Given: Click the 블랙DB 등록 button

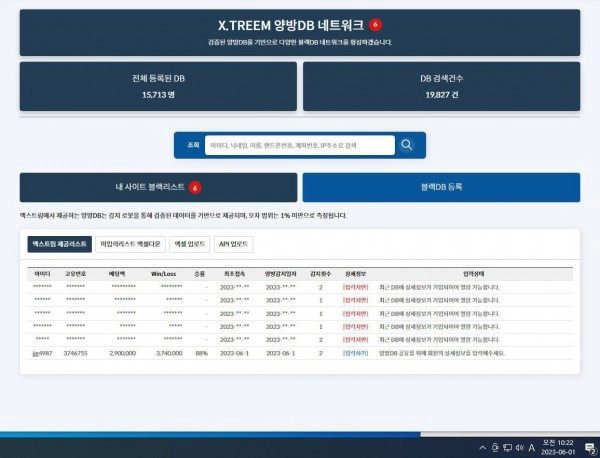Looking at the screenshot, I should (441, 187).
